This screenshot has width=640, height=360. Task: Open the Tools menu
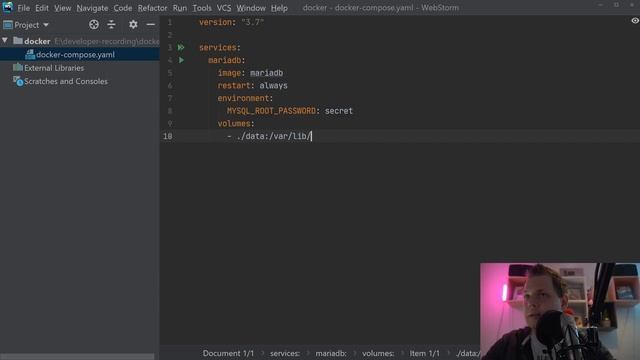coord(202,8)
